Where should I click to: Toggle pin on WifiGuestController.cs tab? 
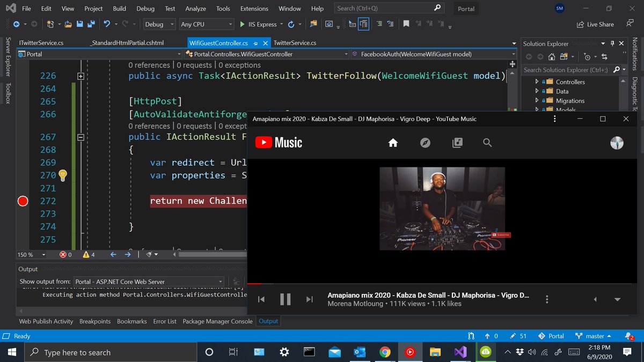256,43
